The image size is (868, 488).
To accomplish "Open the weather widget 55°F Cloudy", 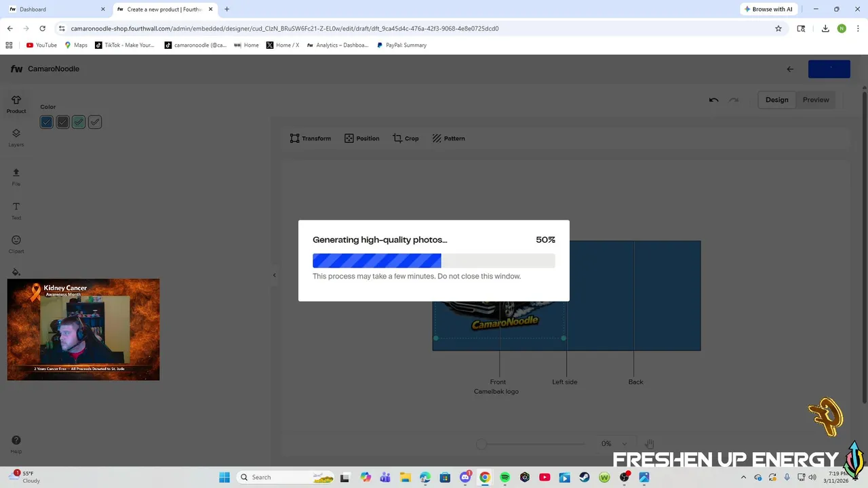I will pos(26,477).
